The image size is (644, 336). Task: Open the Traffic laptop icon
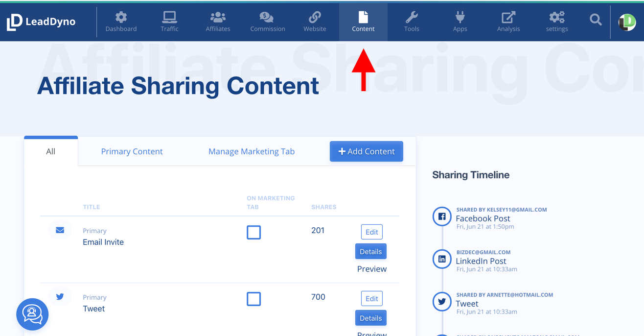pyautogui.click(x=169, y=18)
